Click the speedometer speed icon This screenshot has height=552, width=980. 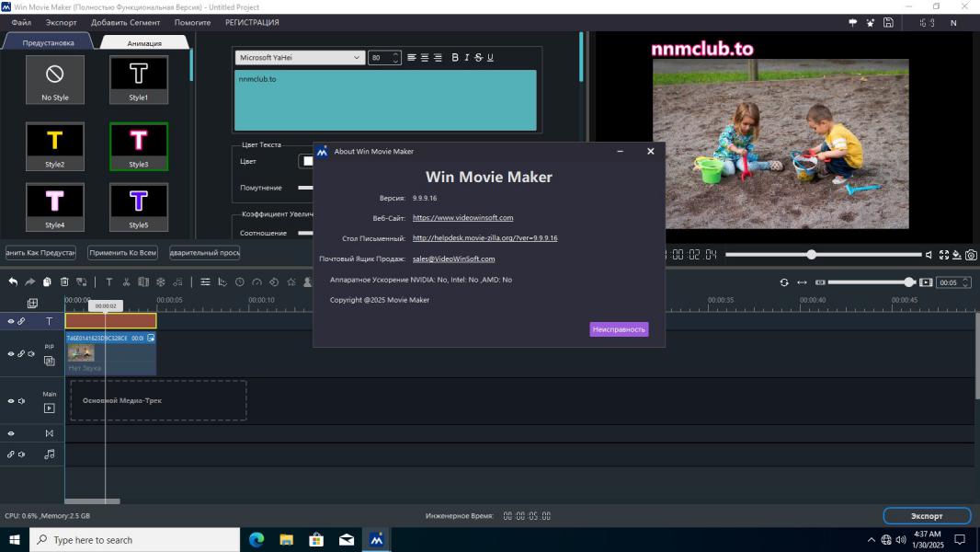point(256,282)
